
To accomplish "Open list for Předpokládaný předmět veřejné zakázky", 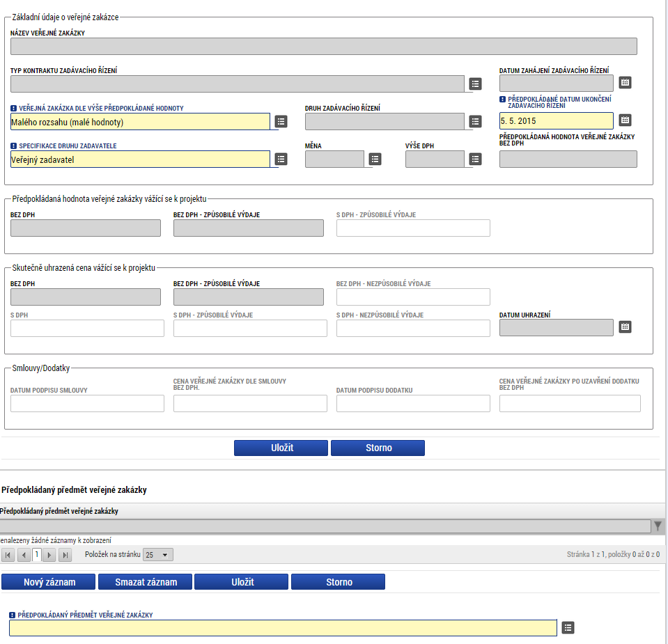I will (x=568, y=627).
